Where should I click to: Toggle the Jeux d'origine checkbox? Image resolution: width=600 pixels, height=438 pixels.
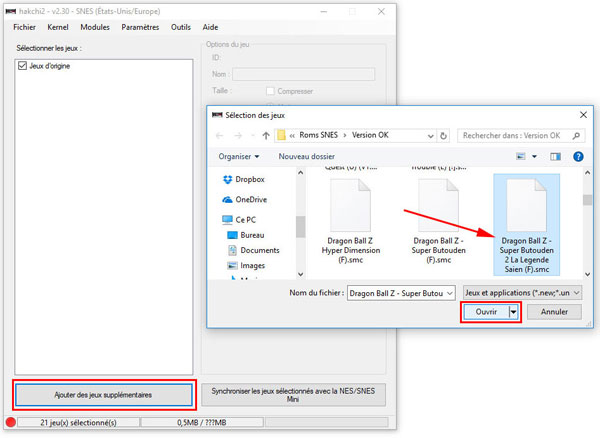pyautogui.click(x=22, y=66)
